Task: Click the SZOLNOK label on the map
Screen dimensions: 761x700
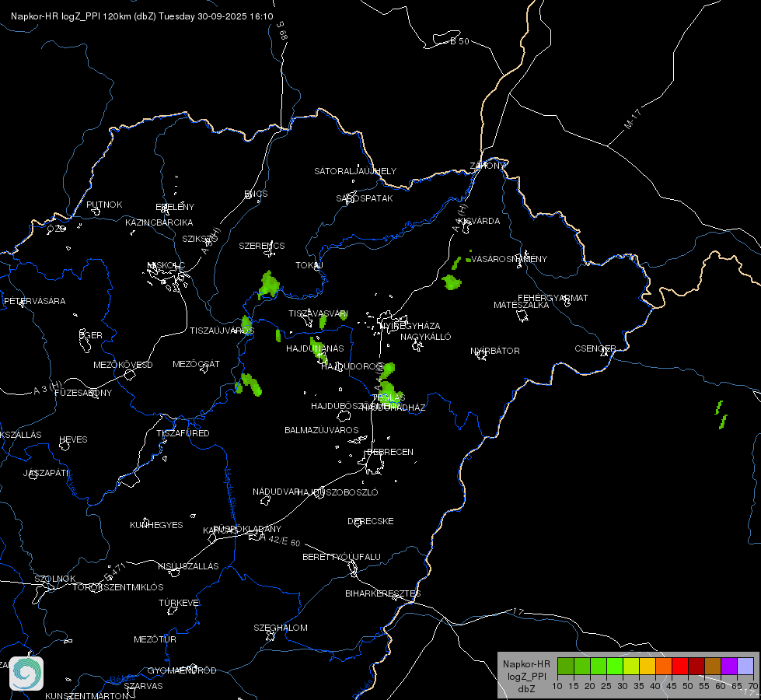Action: [55, 579]
